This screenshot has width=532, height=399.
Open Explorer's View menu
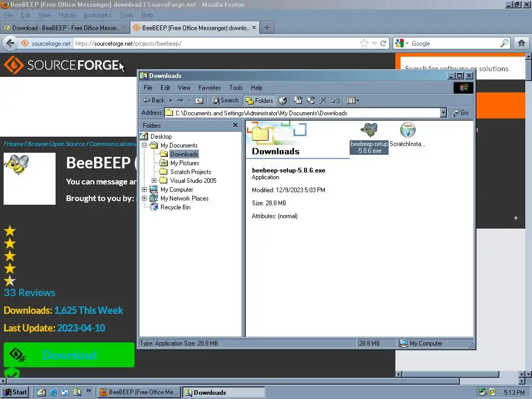(184, 88)
